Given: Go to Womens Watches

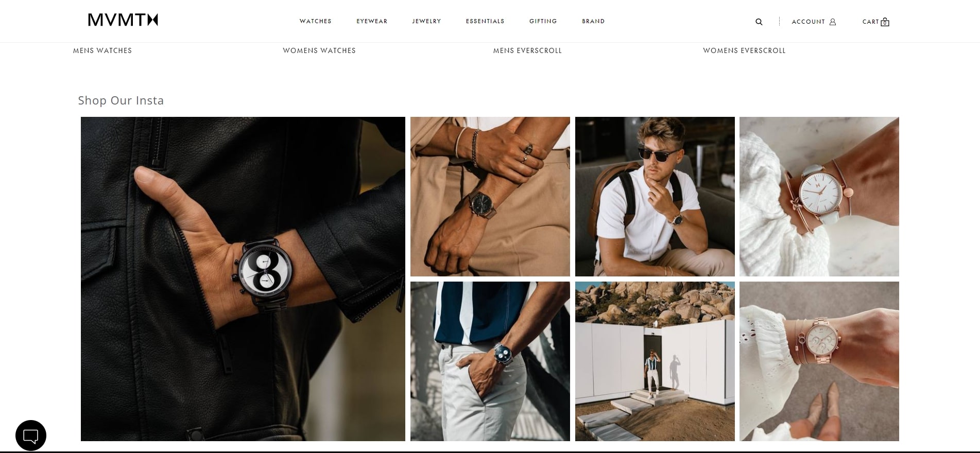Looking at the screenshot, I should pos(319,50).
